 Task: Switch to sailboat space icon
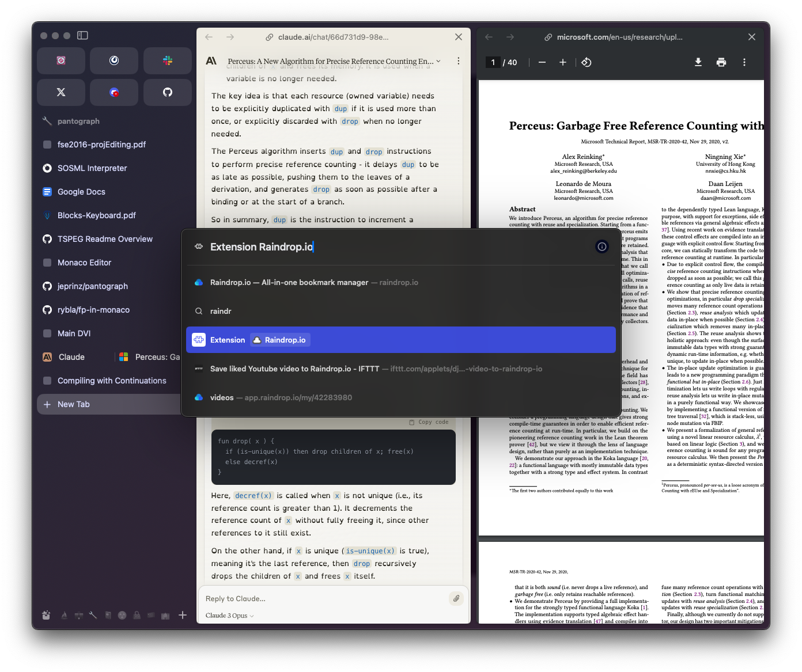[x=64, y=615]
